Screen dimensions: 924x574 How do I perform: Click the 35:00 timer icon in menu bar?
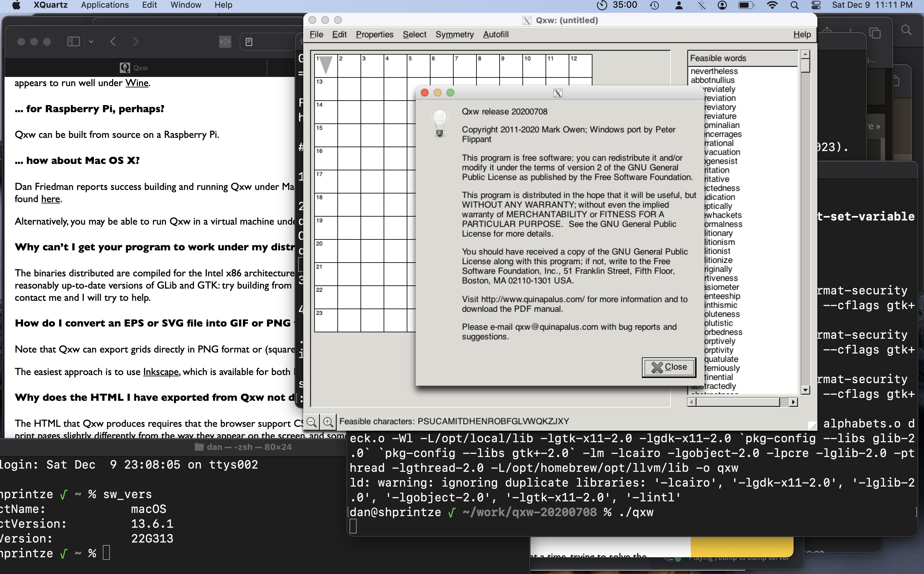[601, 5]
